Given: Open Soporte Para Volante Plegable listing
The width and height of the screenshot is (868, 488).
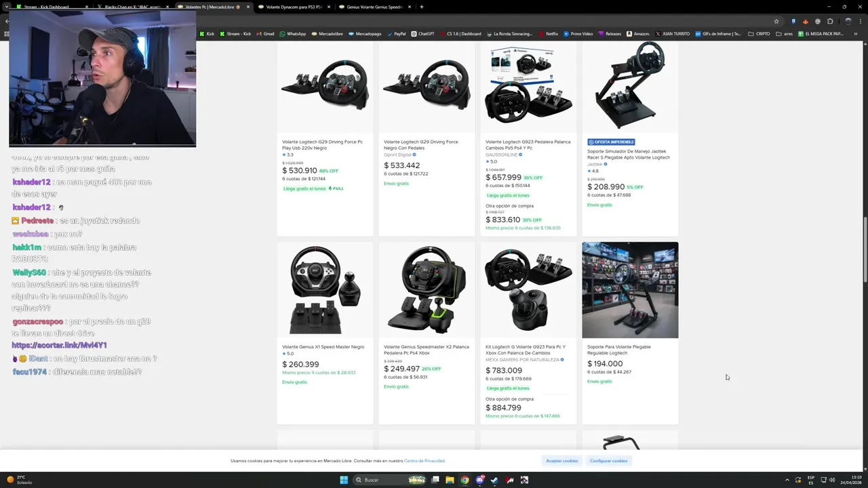Looking at the screenshot, I should (619, 350).
